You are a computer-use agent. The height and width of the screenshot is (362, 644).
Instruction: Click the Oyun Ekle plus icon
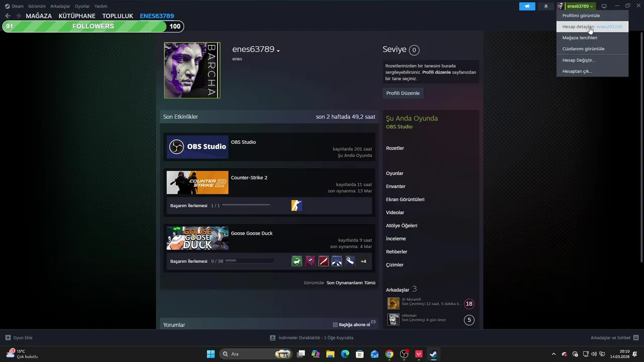click(x=8, y=338)
